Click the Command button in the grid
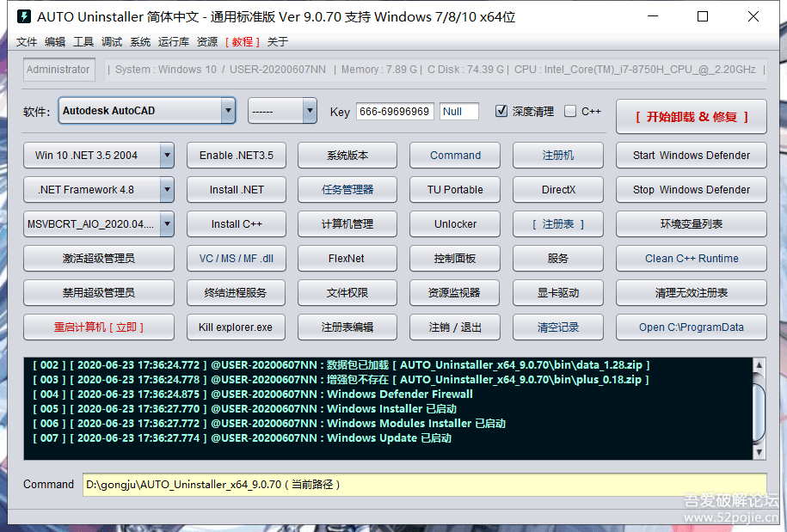The height and width of the screenshot is (532, 787). [455, 156]
